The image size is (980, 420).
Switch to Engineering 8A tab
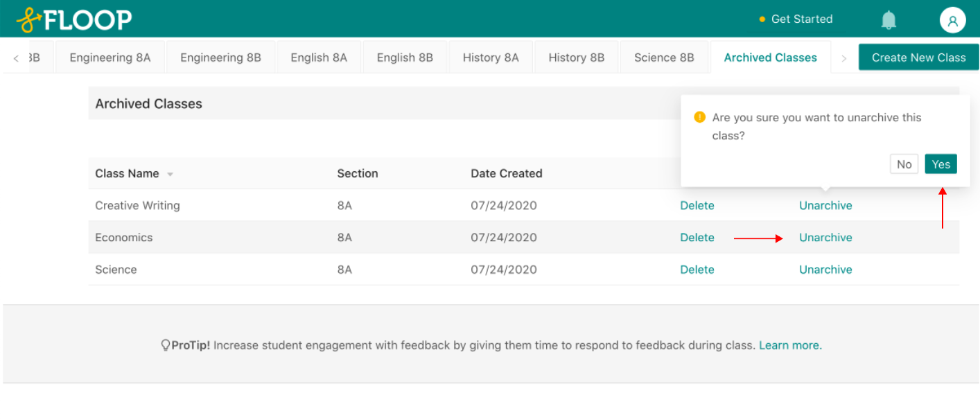(110, 58)
